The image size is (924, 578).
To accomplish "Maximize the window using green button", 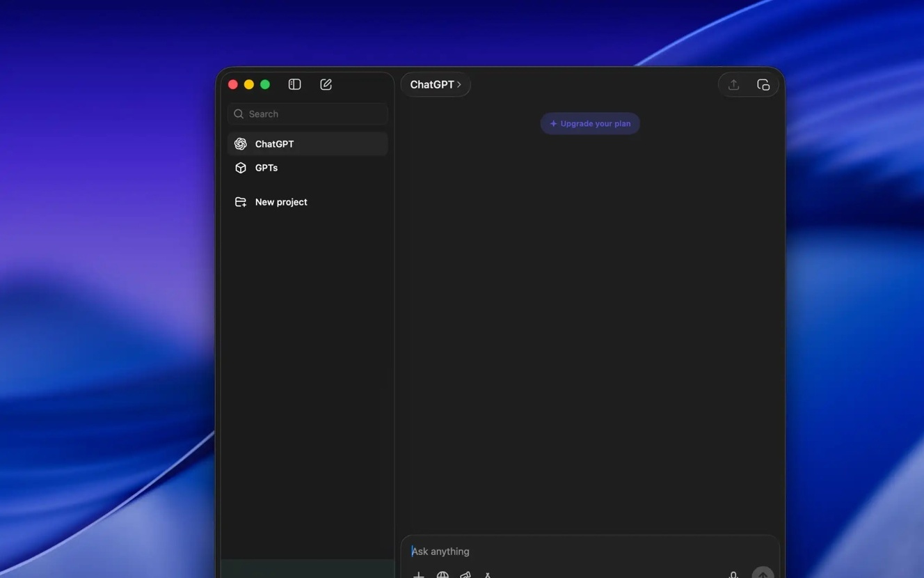I will pyautogui.click(x=265, y=84).
